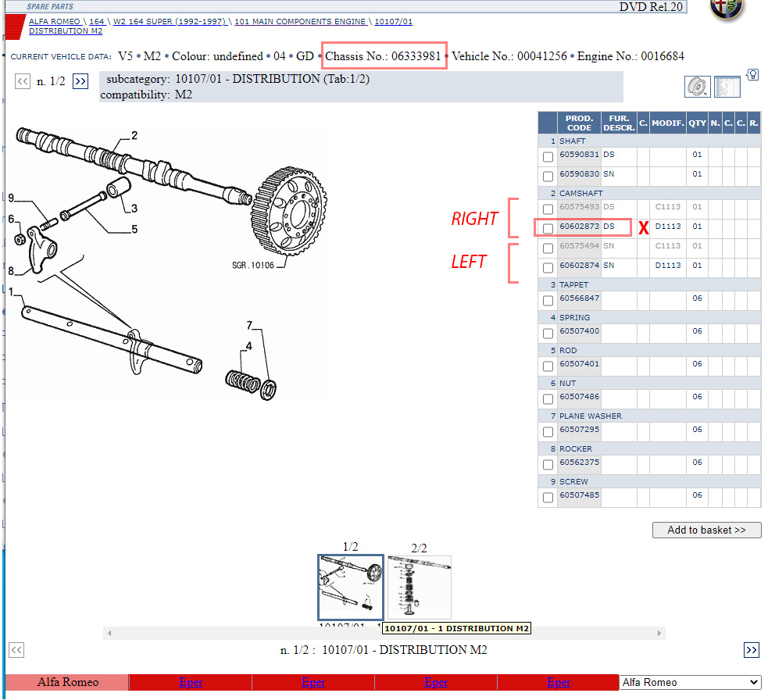Open the fourth Eper tab link
Viewport: 768px width, 700px height.
[x=559, y=682]
